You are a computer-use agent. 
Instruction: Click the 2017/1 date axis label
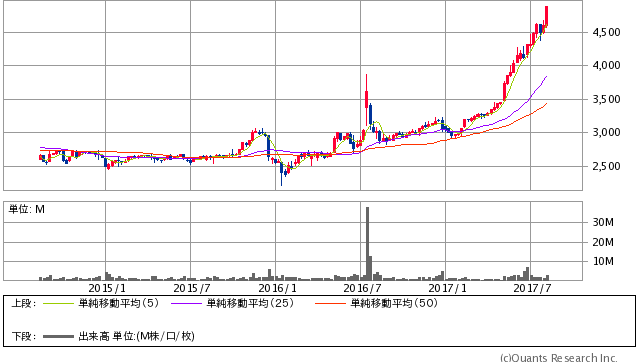pos(448,288)
